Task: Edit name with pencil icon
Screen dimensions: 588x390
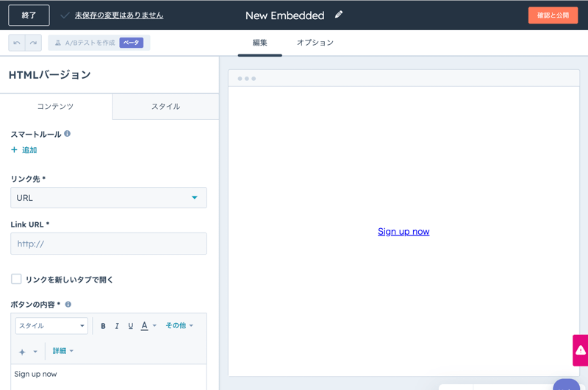Action: point(339,15)
